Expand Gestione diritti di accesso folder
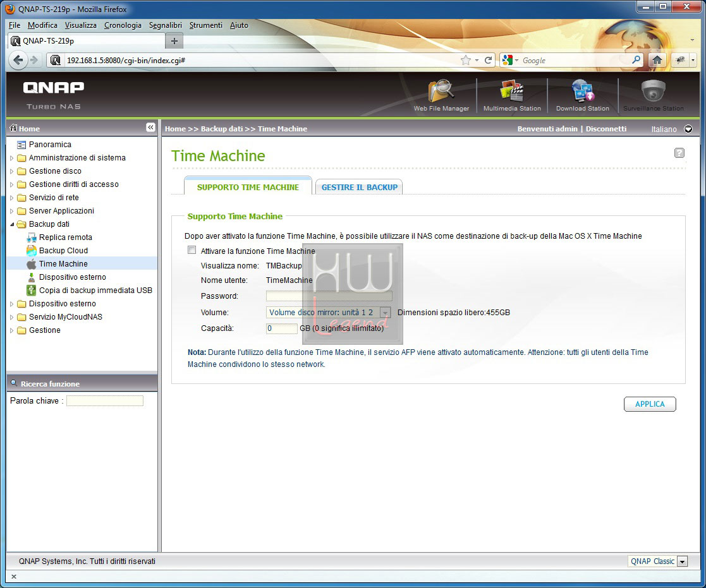 coord(12,184)
